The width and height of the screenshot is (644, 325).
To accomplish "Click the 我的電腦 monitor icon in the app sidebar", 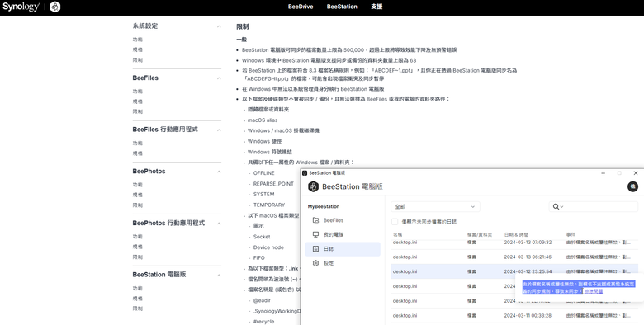I will point(315,235).
